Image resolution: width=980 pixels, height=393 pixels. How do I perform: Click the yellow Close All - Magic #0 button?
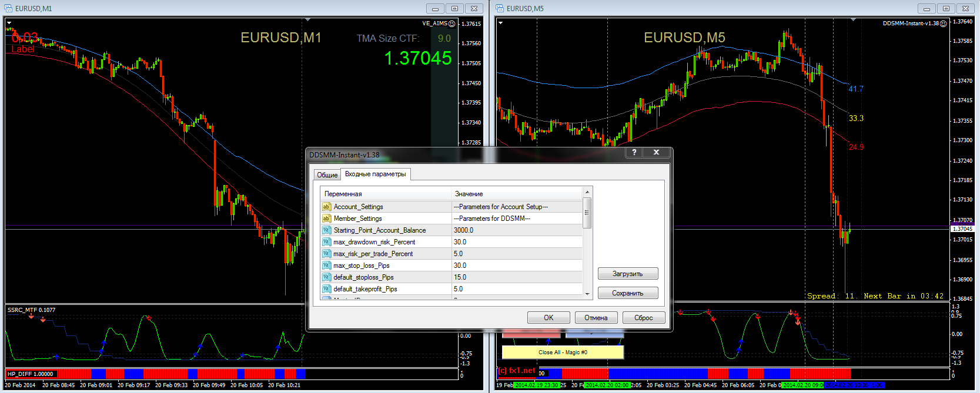[563, 352]
